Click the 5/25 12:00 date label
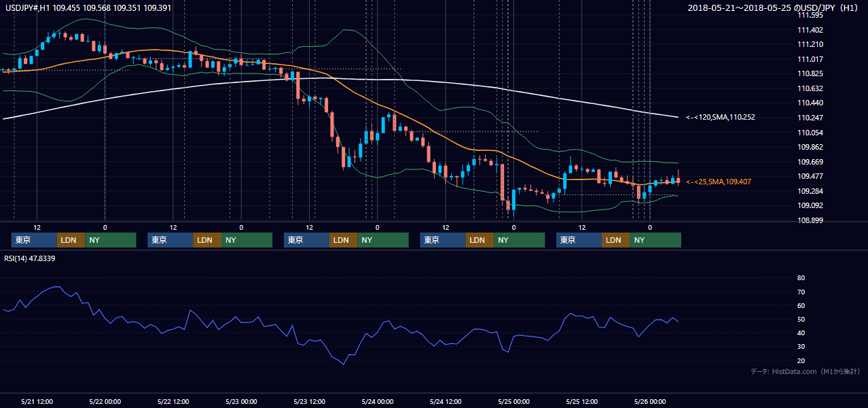 tap(582, 401)
